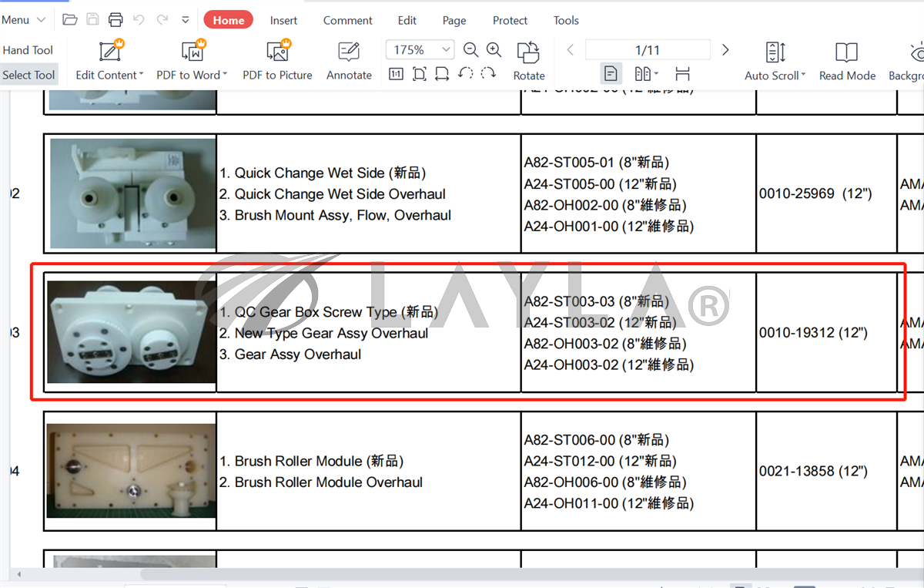
Task: Expand the PDF to Word dropdown arrow
Action: pyautogui.click(x=225, y=76)
